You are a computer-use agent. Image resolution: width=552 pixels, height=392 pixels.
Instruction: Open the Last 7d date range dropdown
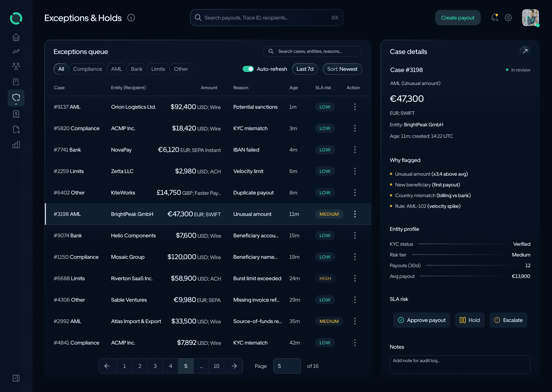(x=305, y=69)
